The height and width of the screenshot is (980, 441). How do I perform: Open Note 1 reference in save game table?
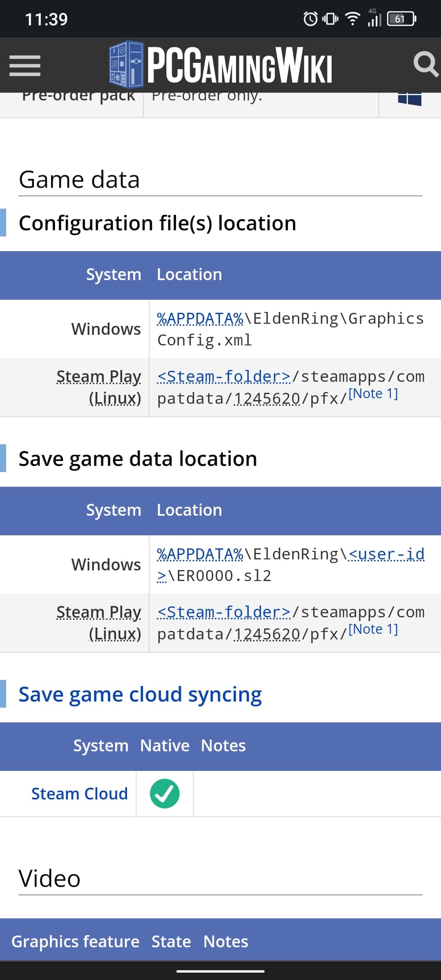(373, 629)
